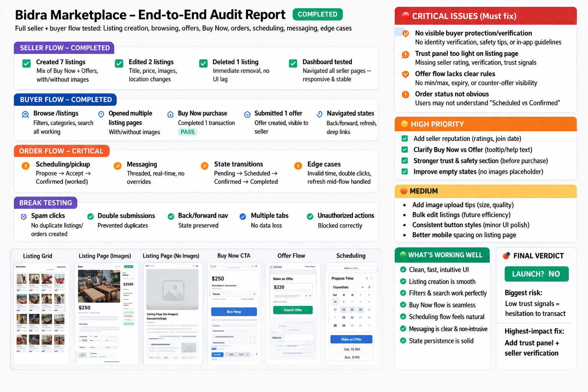Click the Order status not obvious alert icon

click(x=405, y=95)
